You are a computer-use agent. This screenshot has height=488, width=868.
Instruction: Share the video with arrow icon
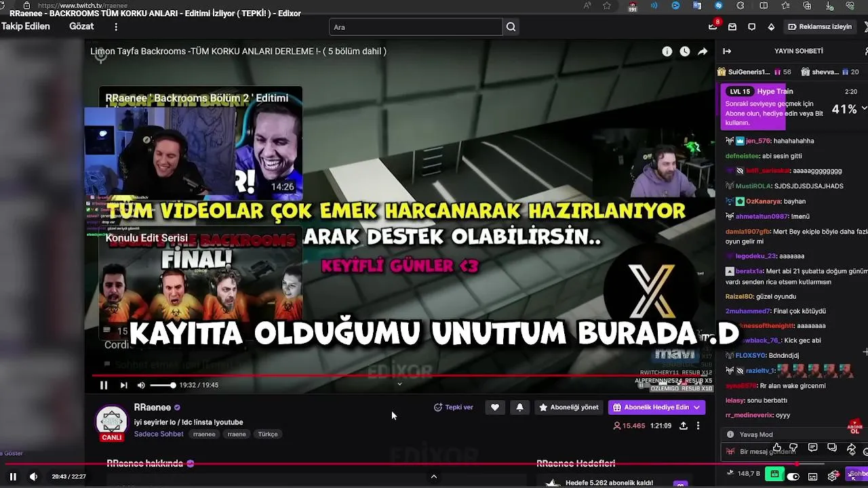tap(703, 52)
